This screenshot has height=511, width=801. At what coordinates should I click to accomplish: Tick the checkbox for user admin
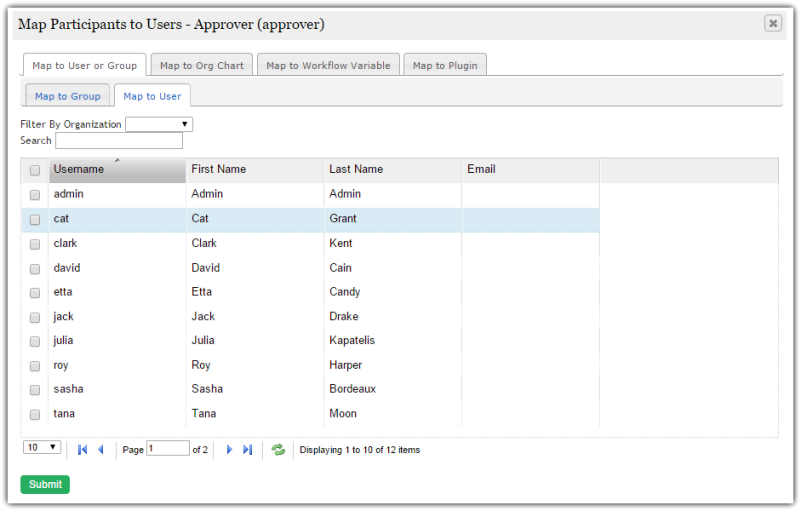(x=35, y=195)
